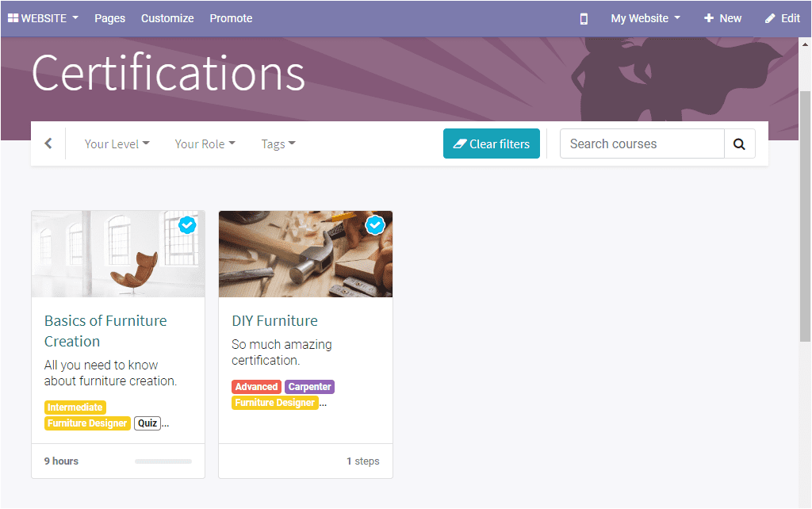Image resolution: width=812 pixels, height=509 pixels.
Task: Open the chair course thumbnail
Action: click(x=118, y=254)
